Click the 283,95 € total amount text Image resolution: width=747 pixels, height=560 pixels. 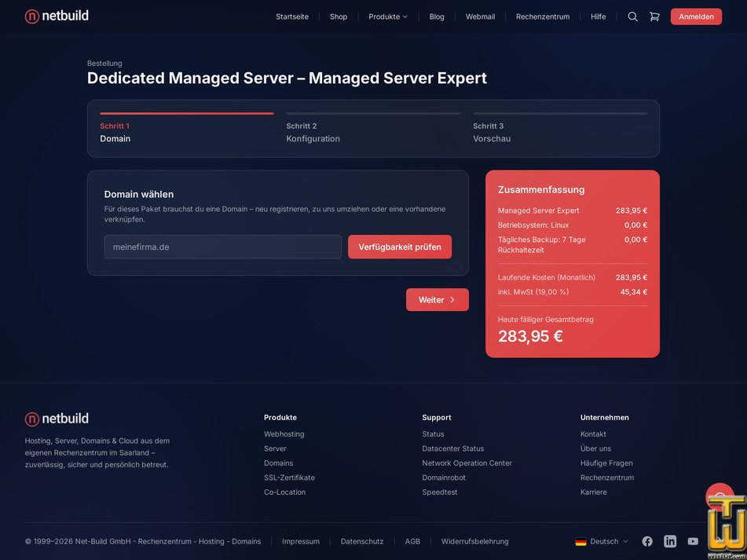coord(530,336)
